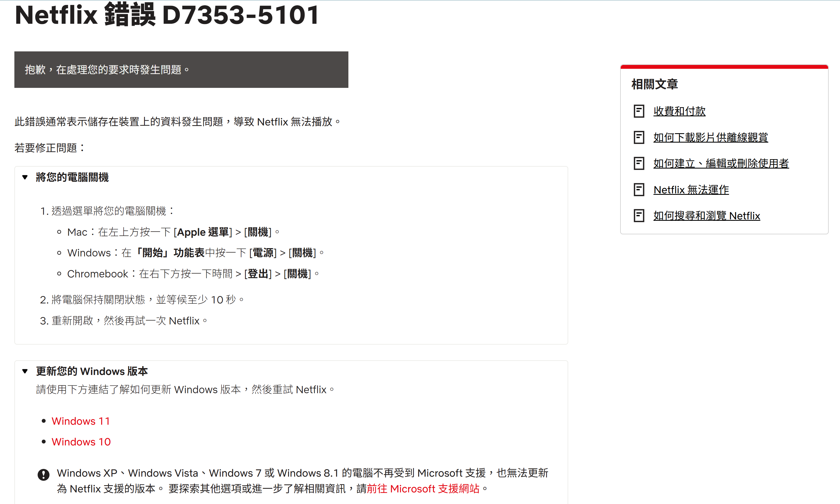
Task: Click the 此錯誤通常表示儲存在裝置上 description paragraph
Action: pos(178,122)
